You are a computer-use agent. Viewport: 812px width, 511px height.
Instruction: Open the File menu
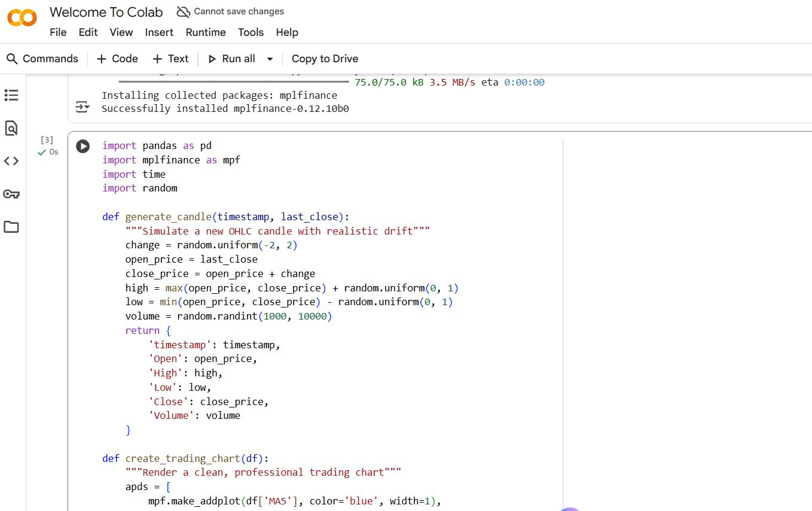[58, 32]
